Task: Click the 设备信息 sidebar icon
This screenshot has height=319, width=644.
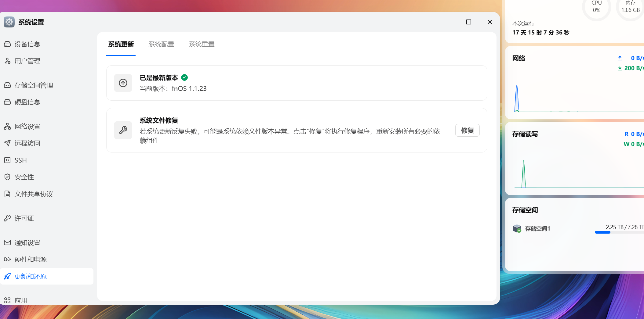Action: click(x=7, y=44)
